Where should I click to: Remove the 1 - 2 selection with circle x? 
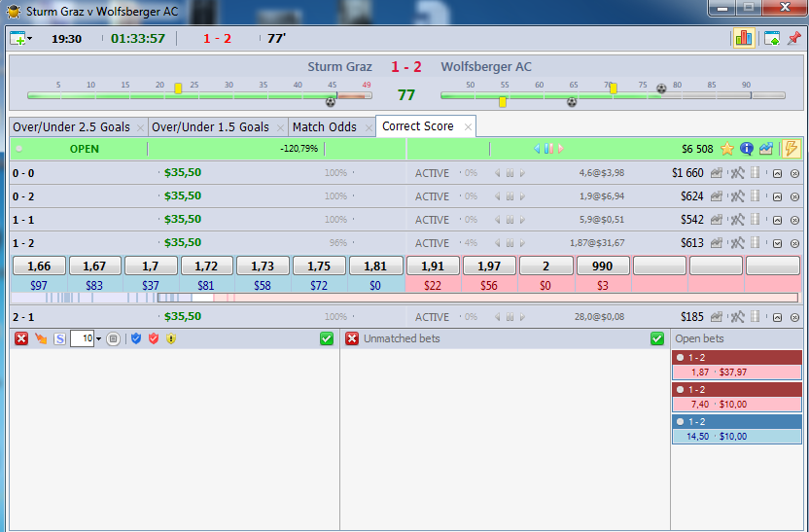[794, 243]
